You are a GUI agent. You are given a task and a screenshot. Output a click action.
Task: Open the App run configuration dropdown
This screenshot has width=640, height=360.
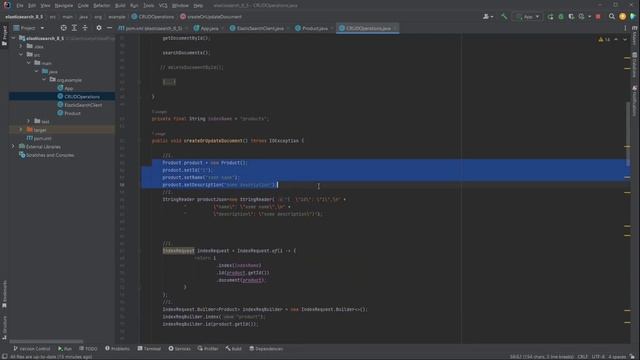click(527, 17)
